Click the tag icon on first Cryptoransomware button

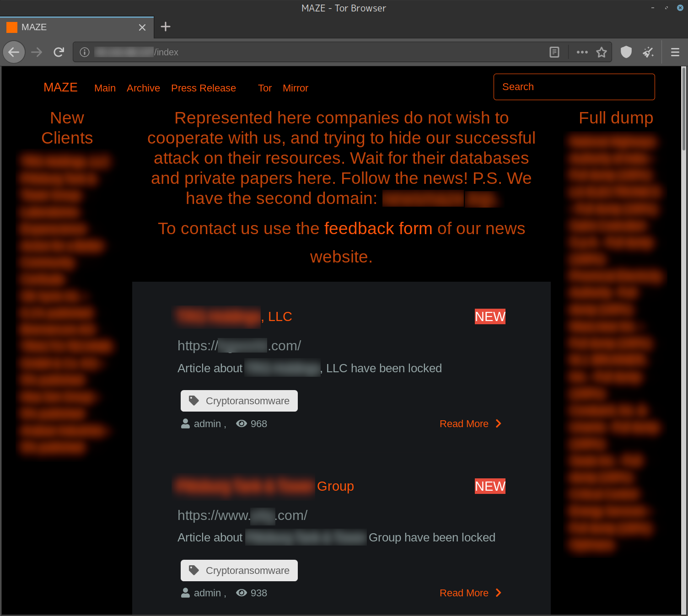[194, 401]
